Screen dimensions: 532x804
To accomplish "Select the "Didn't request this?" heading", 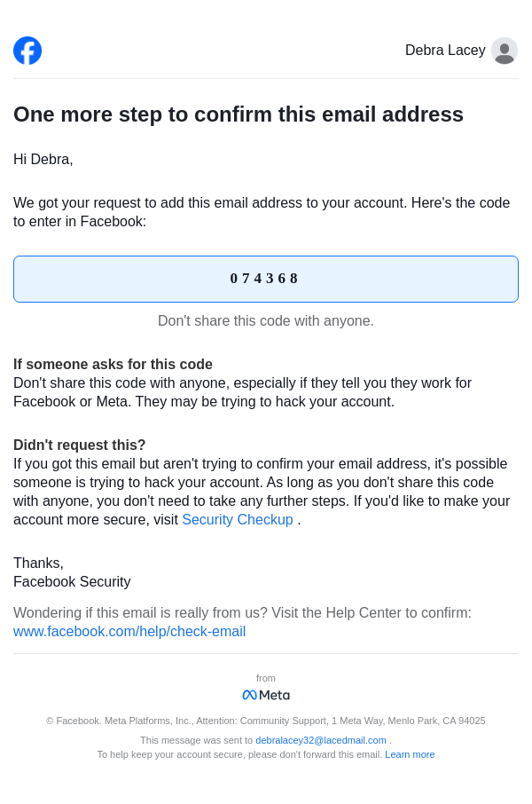I will tap(80, 445).
